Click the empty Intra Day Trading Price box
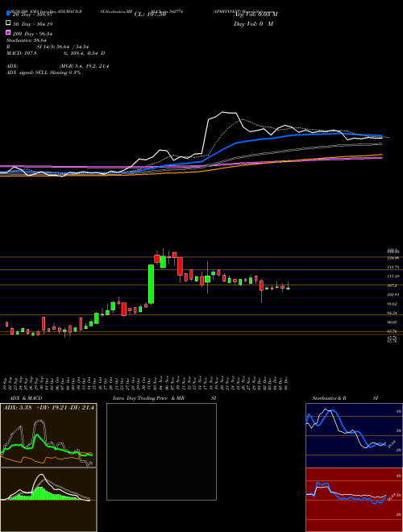Image resolution: width=403 pixels, height=532 pixels. tap(161, 451)
